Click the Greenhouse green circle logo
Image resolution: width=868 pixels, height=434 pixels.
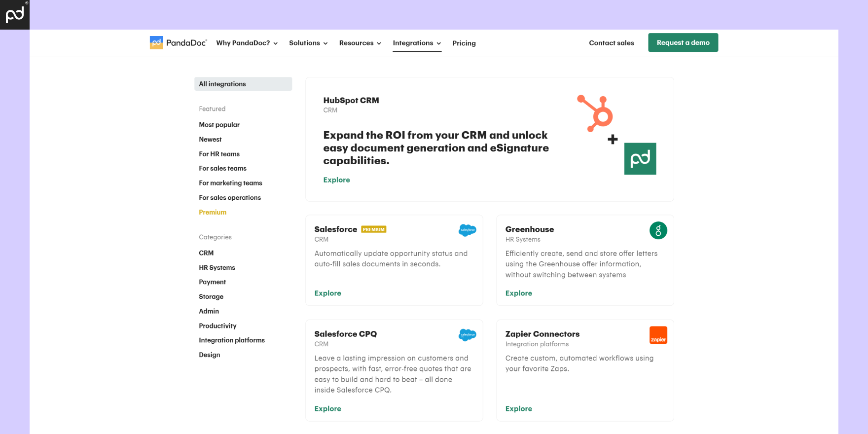tap(658, 230)
